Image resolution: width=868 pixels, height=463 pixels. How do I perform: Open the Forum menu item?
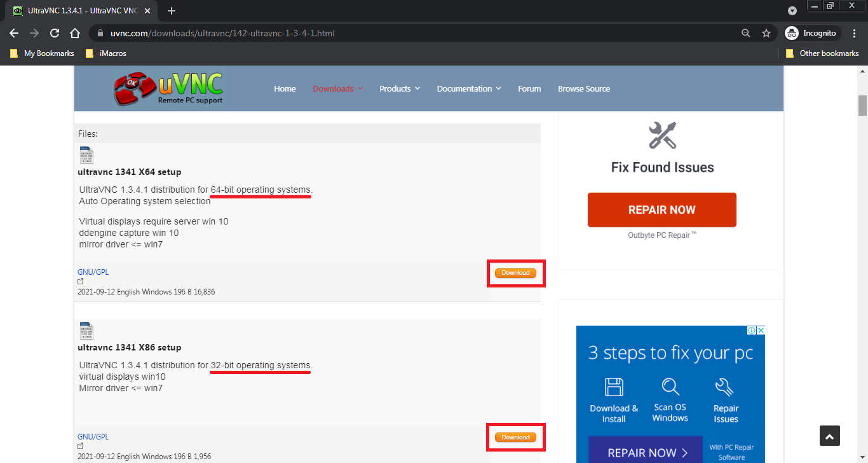(529, 88)
